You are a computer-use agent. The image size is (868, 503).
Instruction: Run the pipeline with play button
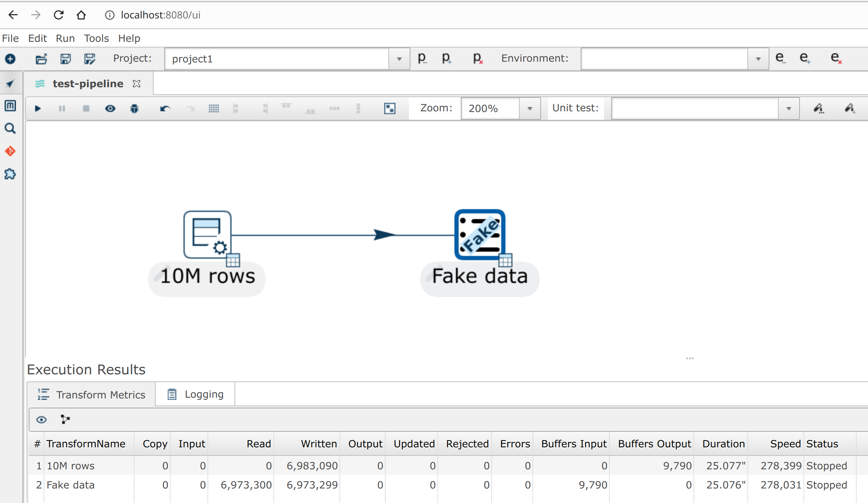pos(38,108)
